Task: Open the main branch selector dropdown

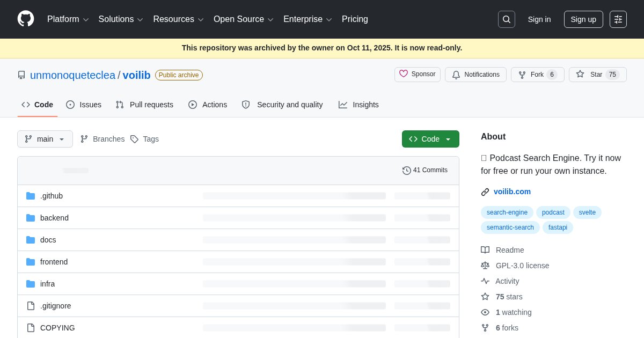Action: (x=45, y=139)
